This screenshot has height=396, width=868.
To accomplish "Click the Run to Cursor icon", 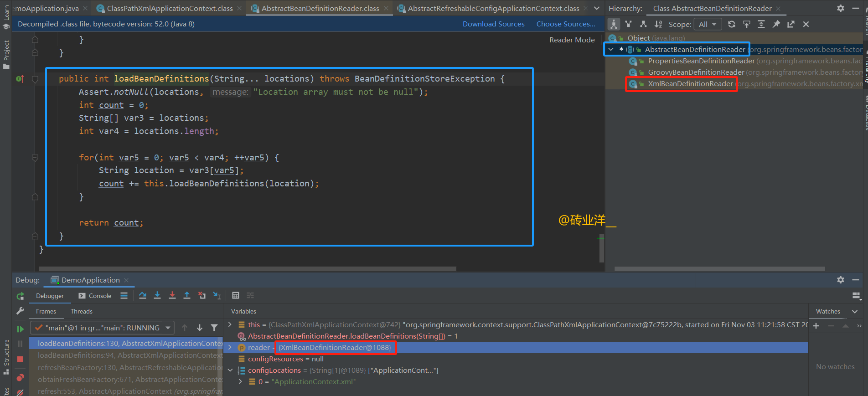I will point(217,296).
